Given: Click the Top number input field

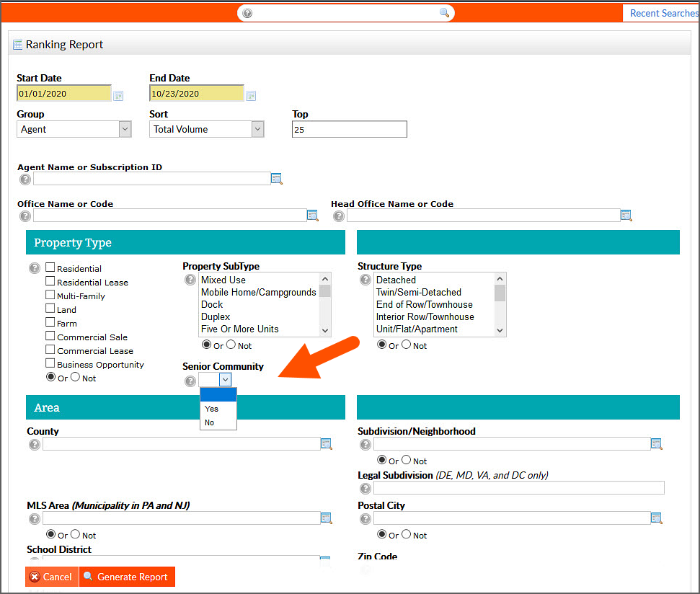Looking at the screenshot, I should (350, 130).
